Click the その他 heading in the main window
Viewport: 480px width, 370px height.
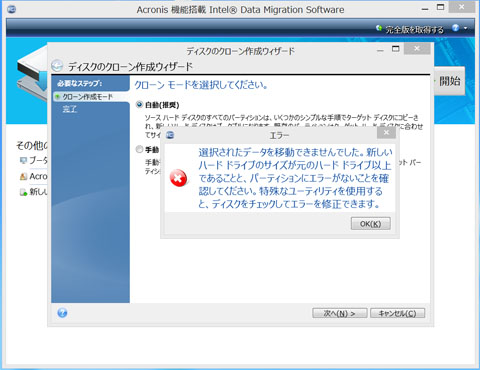click(x=32, y=145)
